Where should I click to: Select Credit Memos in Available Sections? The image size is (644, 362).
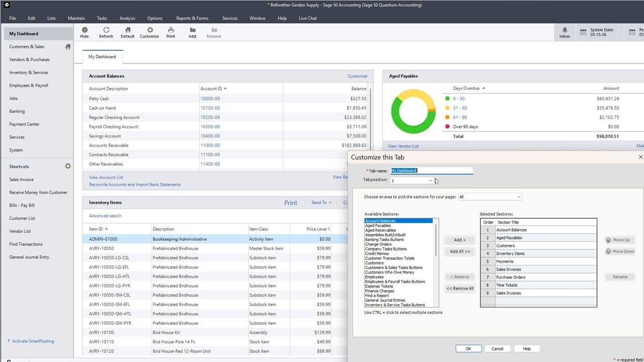378,254
